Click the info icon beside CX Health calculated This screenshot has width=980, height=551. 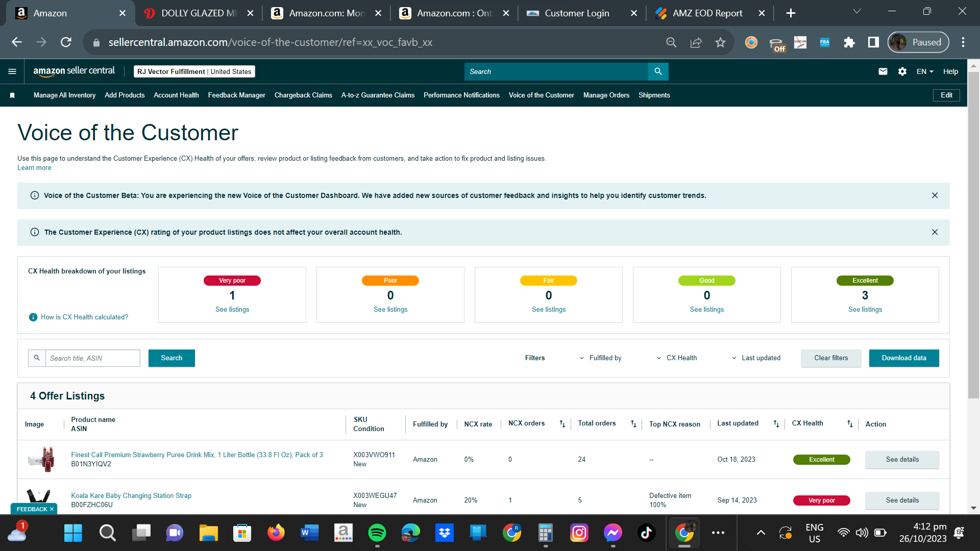pyautogui.click(x=33, y=317)
